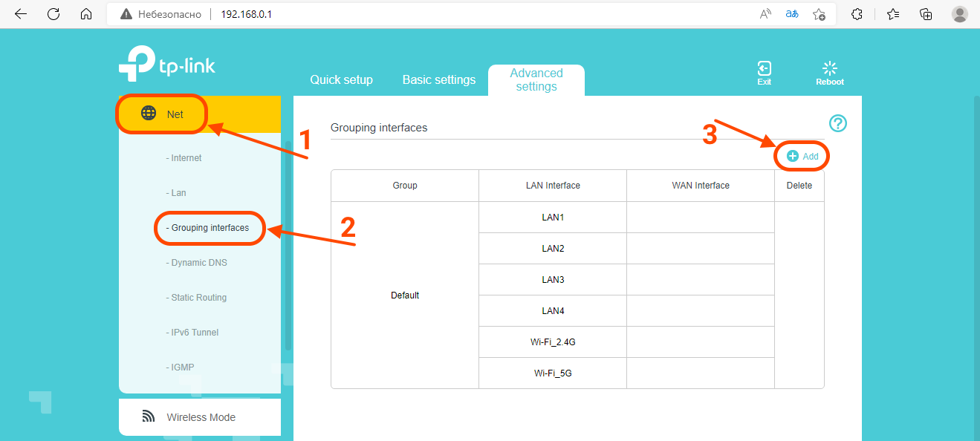980x441 pixels.
Task: Open Dynamic DNS settings
Action: (x=198, y=263)
